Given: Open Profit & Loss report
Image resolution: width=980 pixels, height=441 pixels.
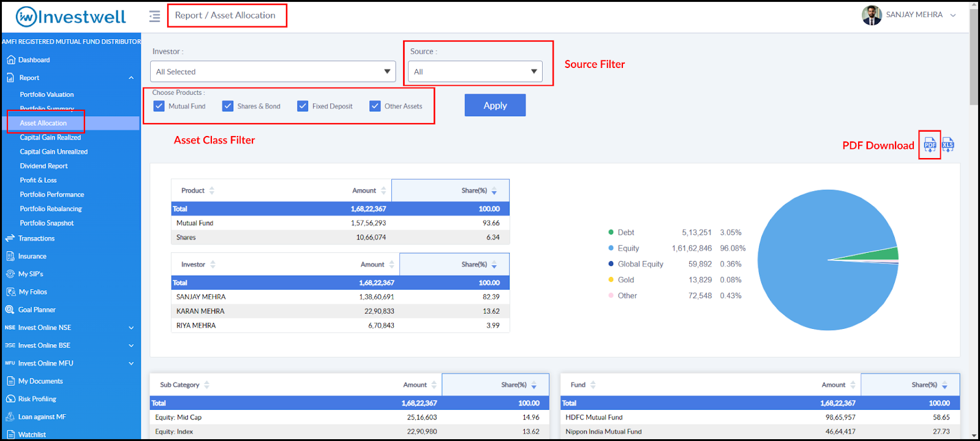Looking at the screenshot, I should coord(38,180).
